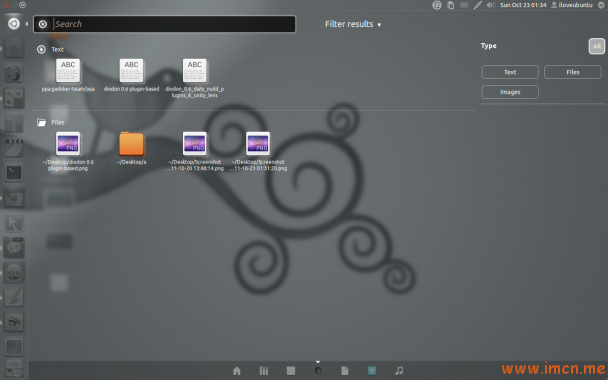Image resolution: width=608 pixels, height=380 pixels.
Task: Filter results by Text type
Action: point(510,72)
